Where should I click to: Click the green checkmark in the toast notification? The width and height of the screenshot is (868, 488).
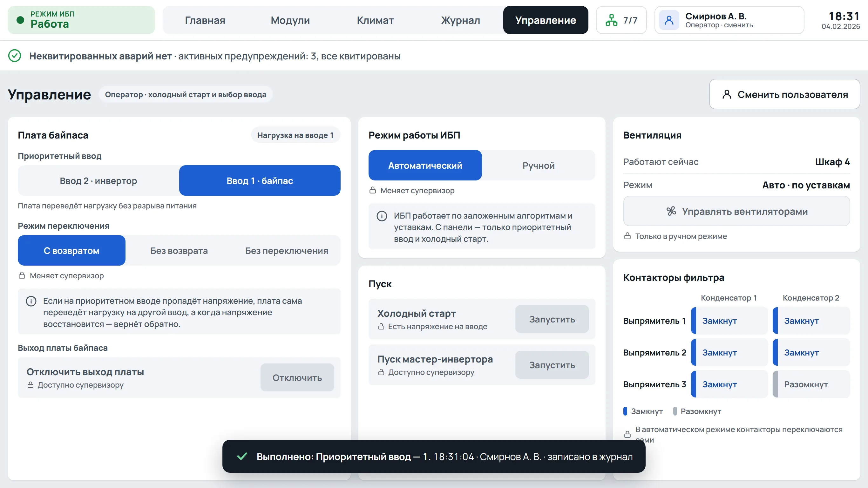pyautogui.click(x=242, y=456)
